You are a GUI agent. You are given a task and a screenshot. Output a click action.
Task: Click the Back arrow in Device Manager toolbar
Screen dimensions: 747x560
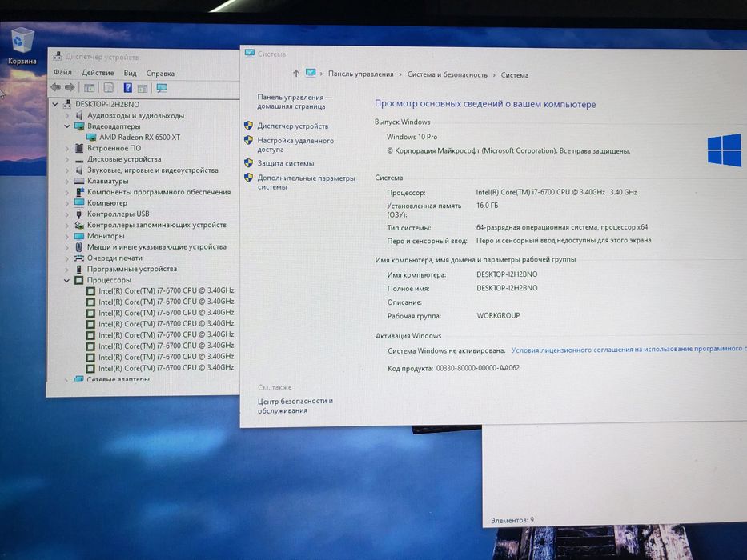(56, 87)
